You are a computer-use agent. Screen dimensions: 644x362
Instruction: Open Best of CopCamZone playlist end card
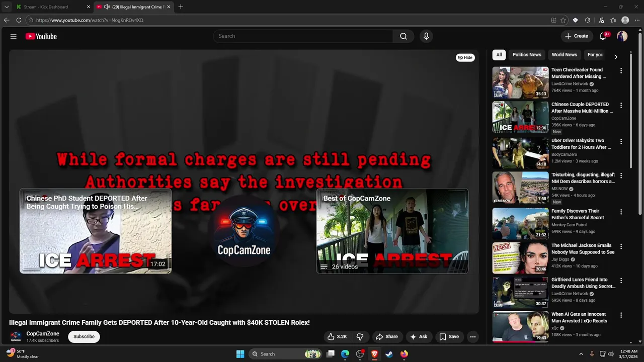point(392,231)
